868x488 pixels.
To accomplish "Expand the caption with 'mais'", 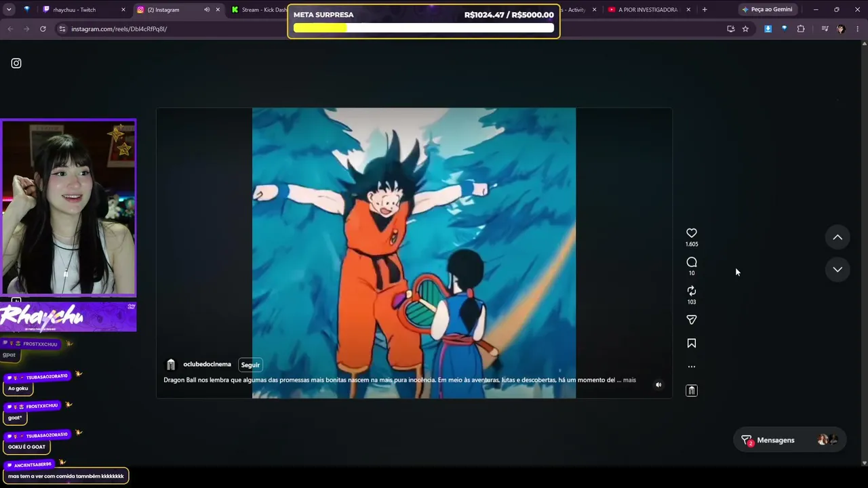I will point(629,380).
